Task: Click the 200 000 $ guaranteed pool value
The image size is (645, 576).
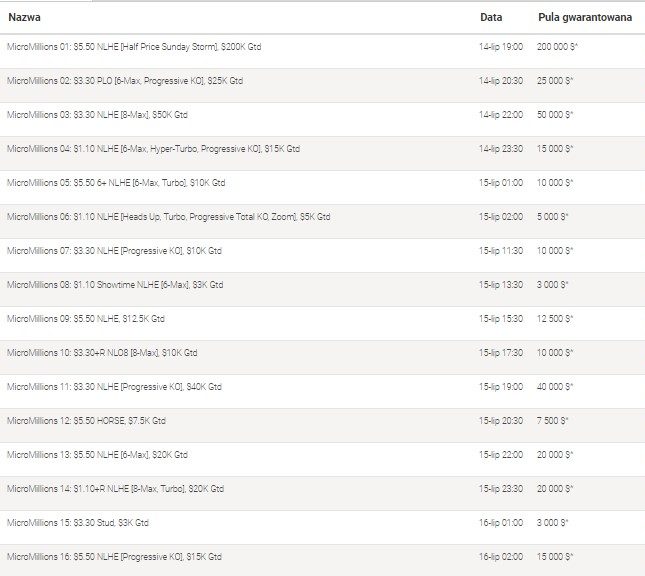Action: point(555,47)
